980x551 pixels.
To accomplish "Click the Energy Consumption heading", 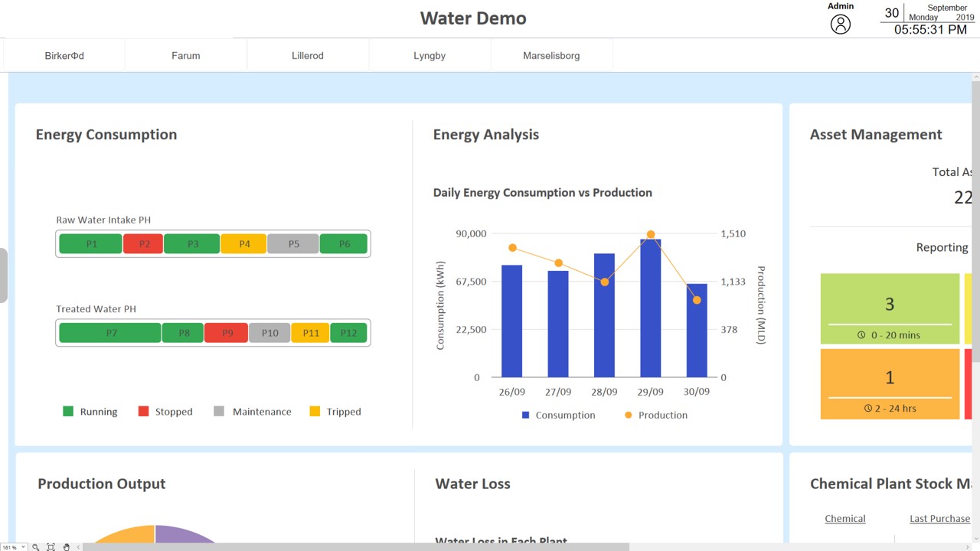I will click(106, 135).
